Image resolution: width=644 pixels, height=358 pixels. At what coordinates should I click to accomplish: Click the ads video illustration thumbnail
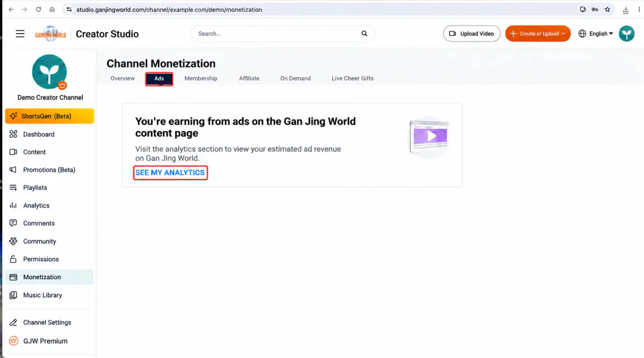tap(428, 137)
